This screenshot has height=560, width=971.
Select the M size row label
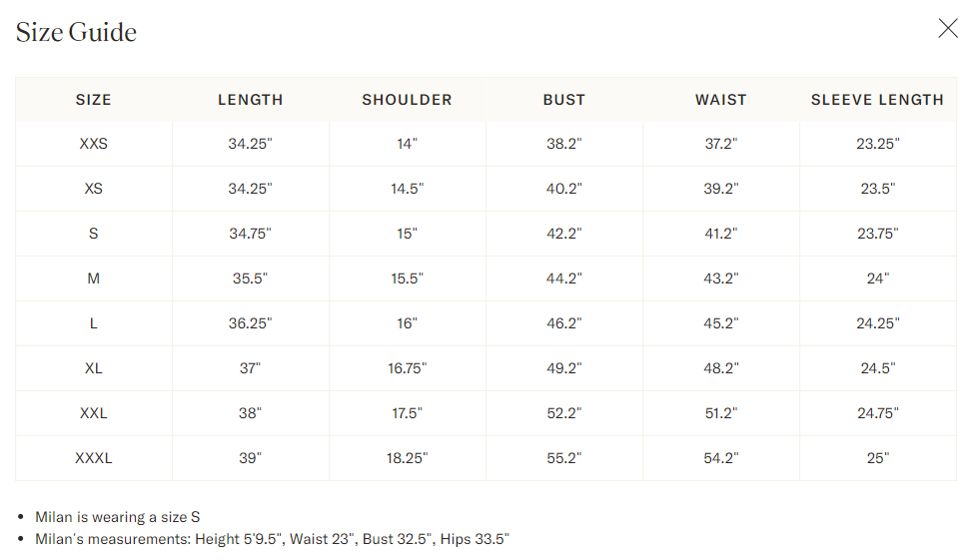coord(94,279)
